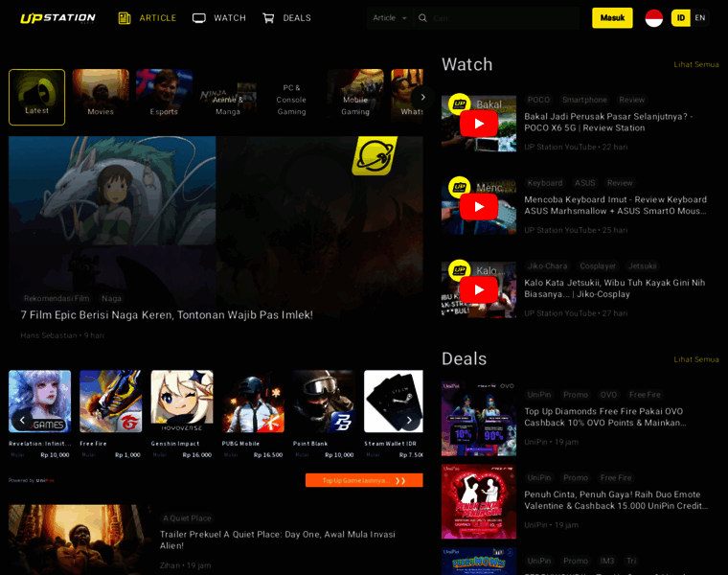Show previous top-up games with left arrow

[22, 421]
